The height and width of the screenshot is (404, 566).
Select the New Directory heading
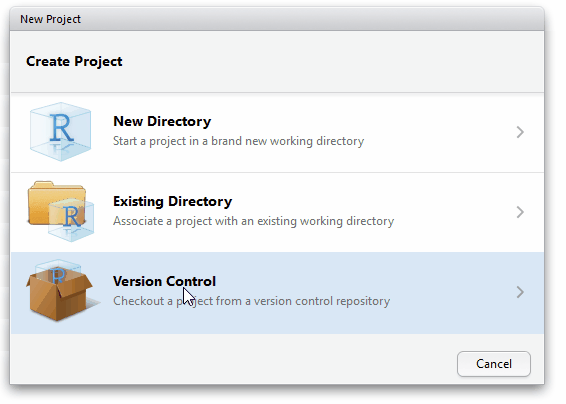point(162,121)
